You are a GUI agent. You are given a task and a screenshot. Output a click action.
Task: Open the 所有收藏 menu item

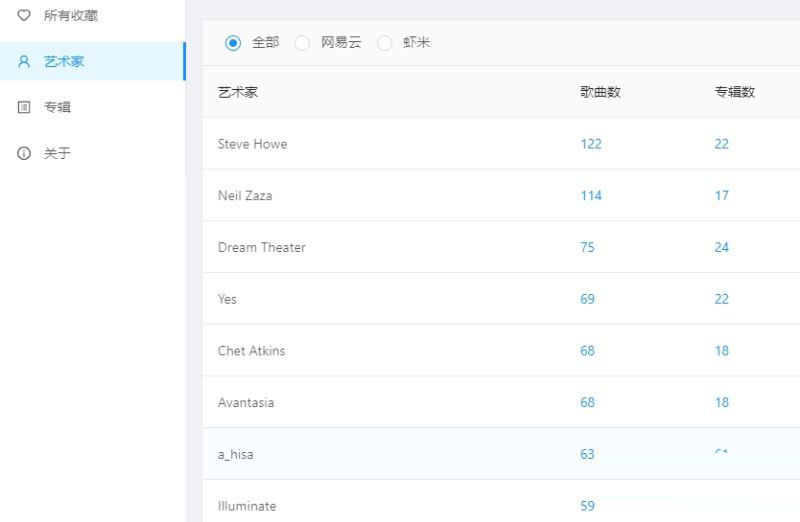point(70,16)
